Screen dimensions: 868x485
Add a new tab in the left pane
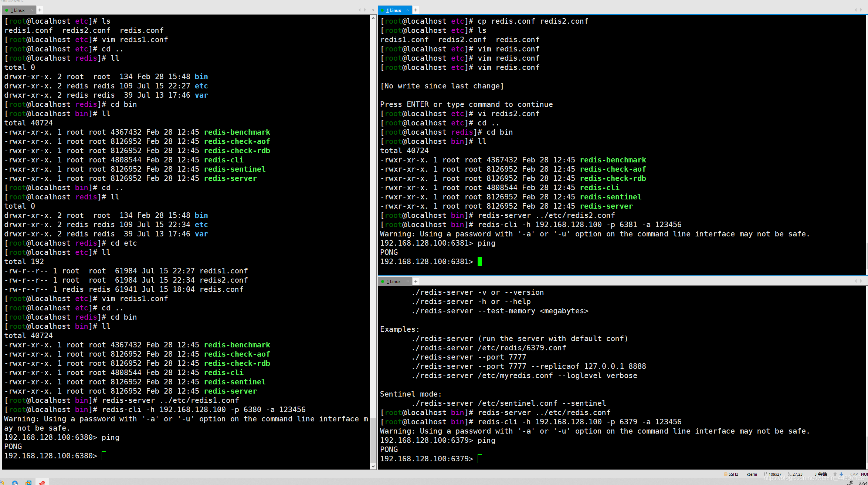pos(40,10)
